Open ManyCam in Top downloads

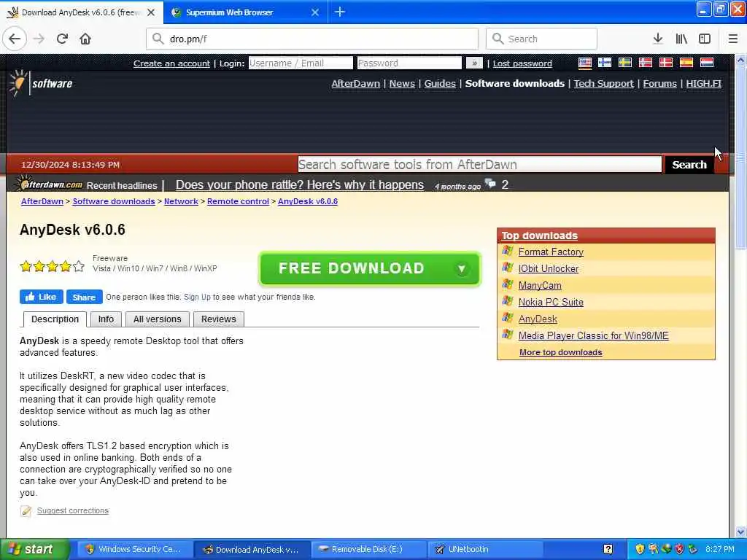click(540, 285)
